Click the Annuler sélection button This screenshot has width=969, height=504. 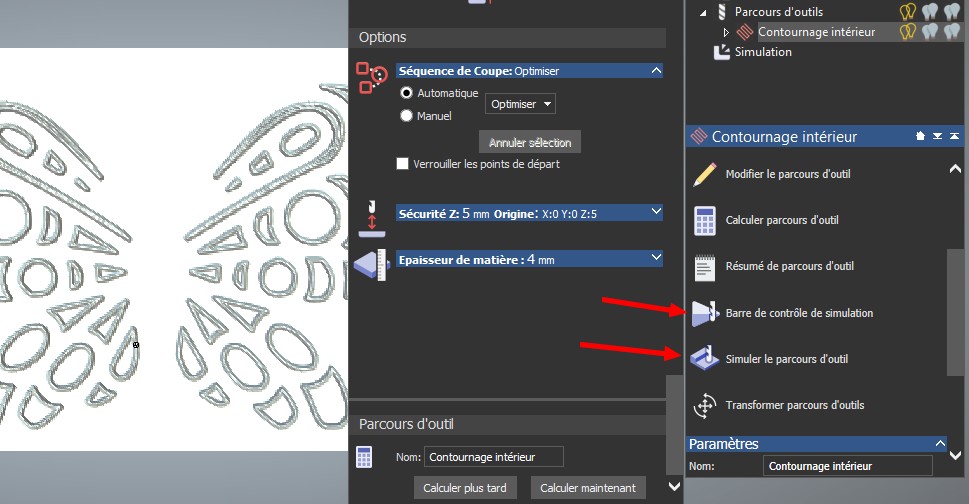530,142
